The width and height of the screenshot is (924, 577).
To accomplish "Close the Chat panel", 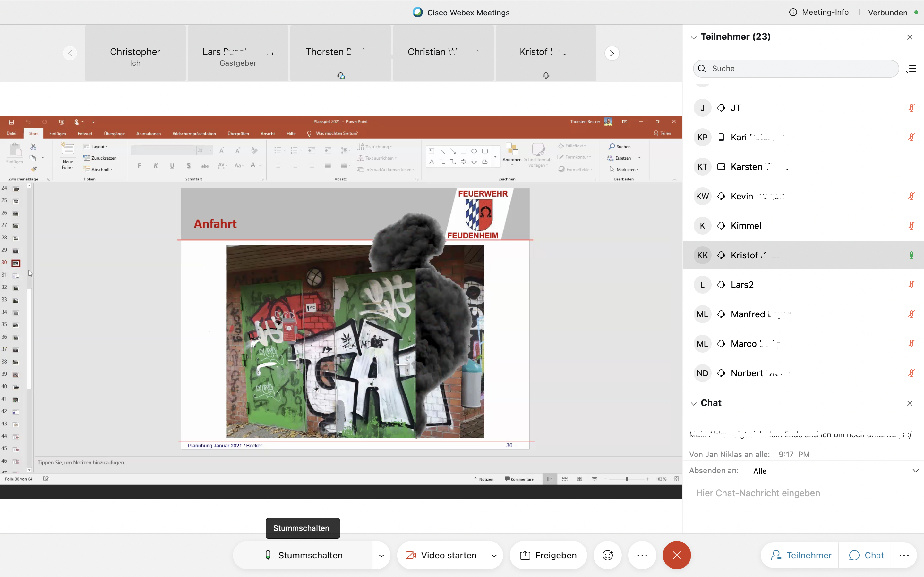I will [910, 403].
